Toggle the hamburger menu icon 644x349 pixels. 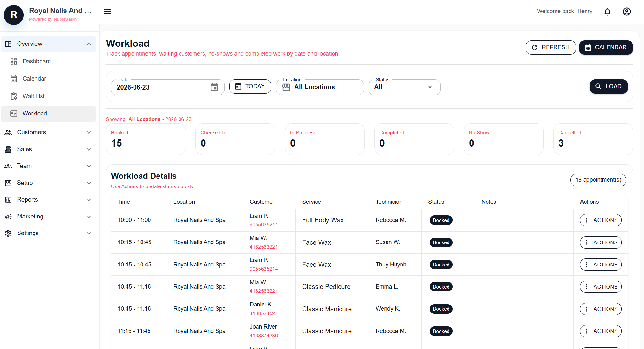pos(108,12)
